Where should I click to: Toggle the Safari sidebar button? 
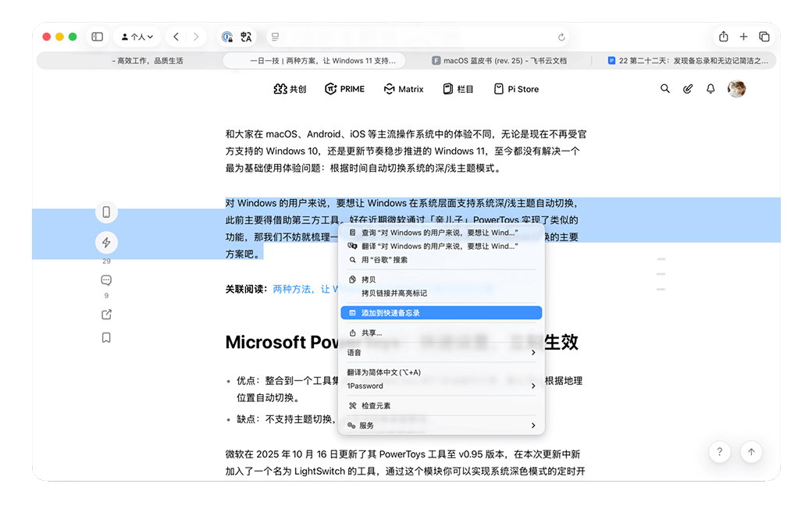98,37
